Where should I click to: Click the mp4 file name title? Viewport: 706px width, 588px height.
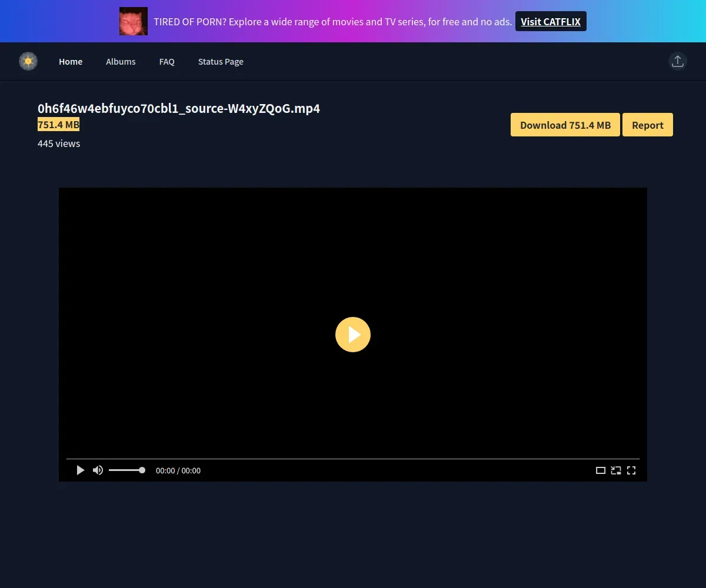click(179, 108)
